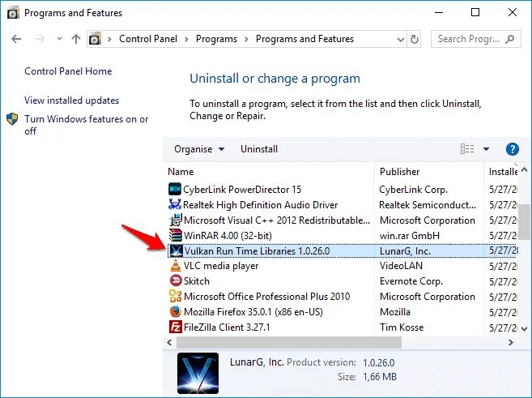This screenshot has height=398, width=532.
Task: Open Turn Windows features on or off
Action: coord(86,125)
